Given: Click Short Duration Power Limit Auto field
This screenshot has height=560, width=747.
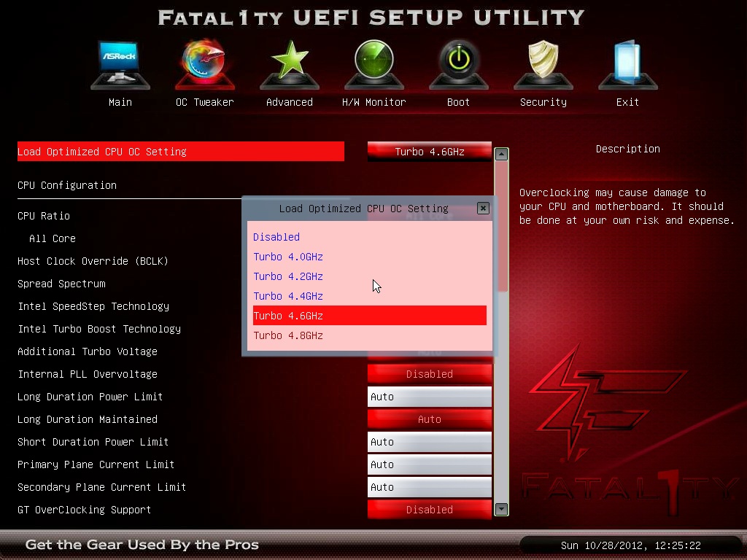Looking at the screenshot, I should (x=429, y=442).
